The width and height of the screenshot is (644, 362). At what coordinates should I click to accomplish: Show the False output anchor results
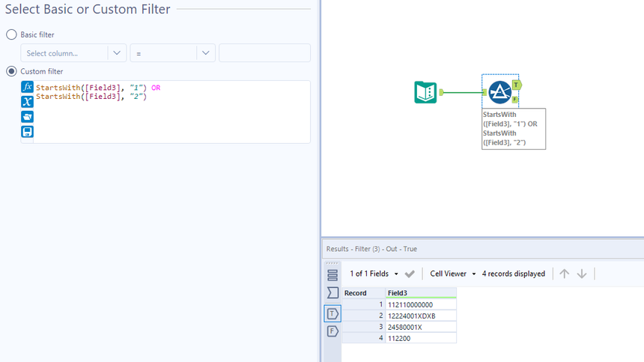332,331
